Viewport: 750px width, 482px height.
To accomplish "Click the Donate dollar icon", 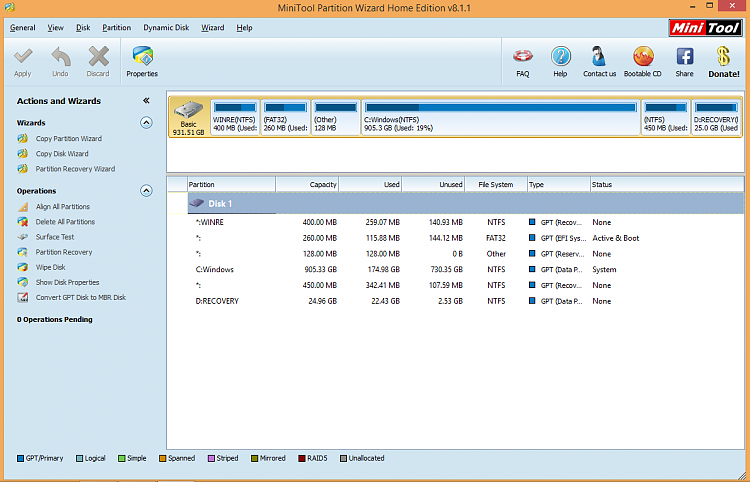I will [724, 56].
